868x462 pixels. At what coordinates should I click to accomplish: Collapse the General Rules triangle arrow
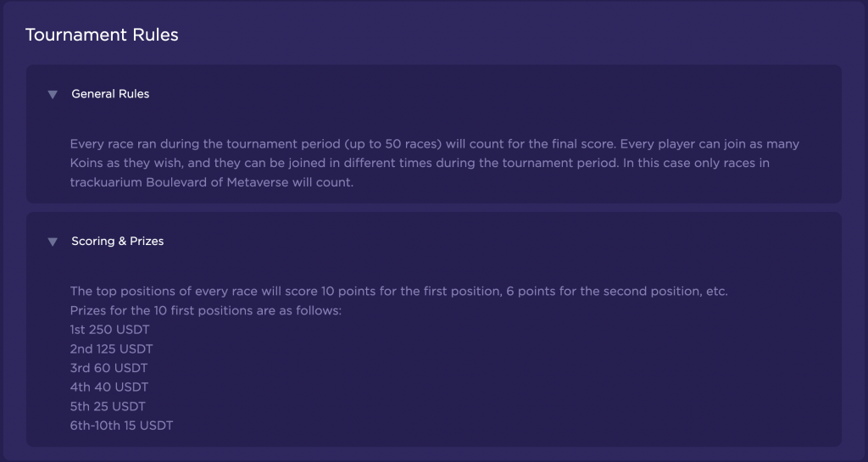click(53, 95)
